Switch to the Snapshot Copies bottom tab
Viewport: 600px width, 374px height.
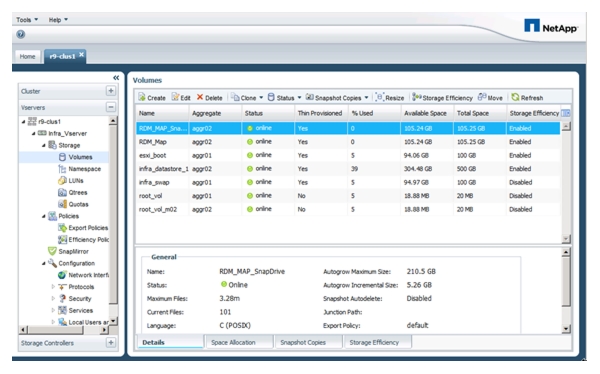(x=308, y=342)
